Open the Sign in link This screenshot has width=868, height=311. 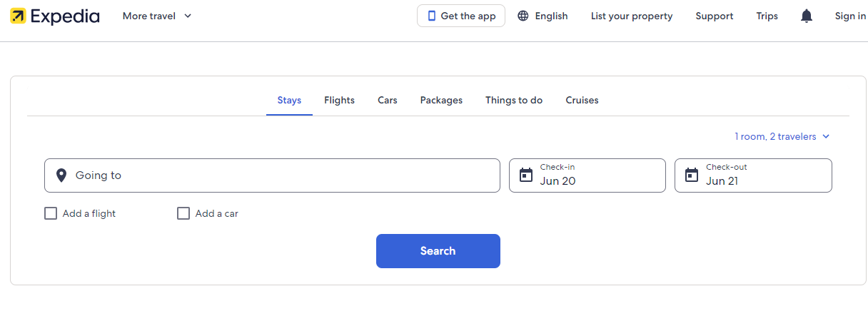coord(850,16)
